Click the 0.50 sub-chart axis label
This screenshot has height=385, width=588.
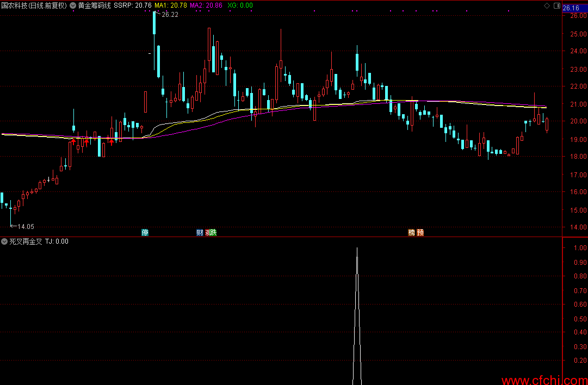point(580,319)
